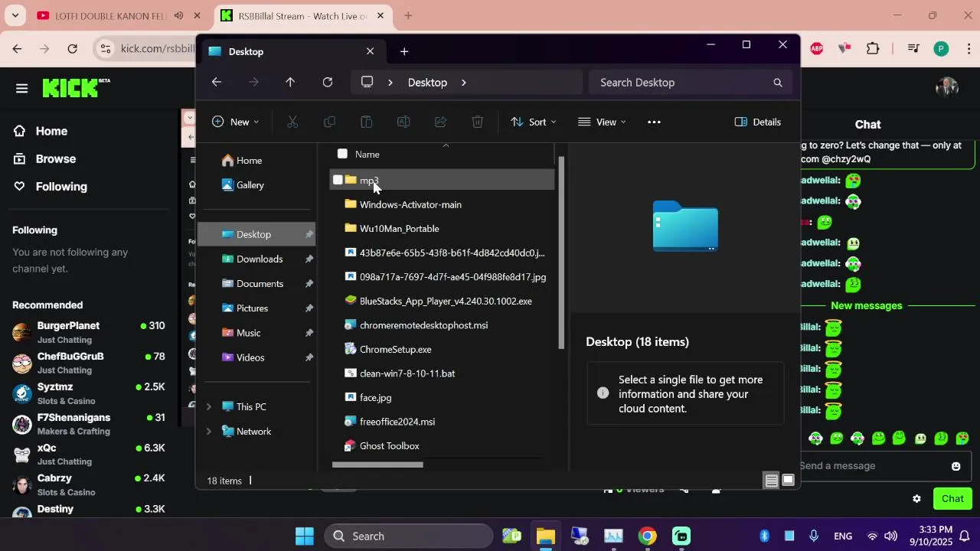
Task: Switch to details list view layout
Action: point(772,481)
